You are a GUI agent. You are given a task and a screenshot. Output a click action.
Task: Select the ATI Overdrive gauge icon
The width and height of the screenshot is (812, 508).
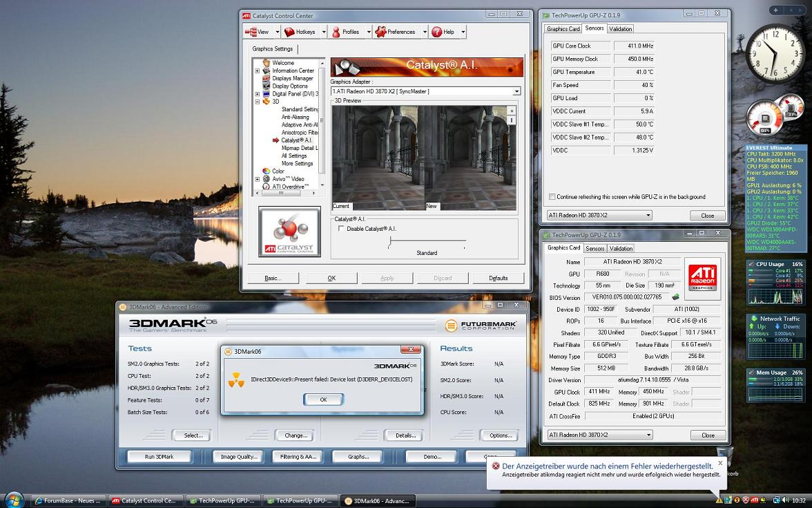pyautogui.click(x=267, y=187)
